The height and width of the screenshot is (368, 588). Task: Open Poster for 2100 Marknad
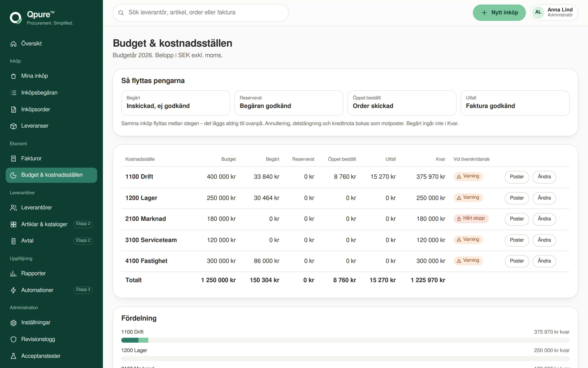coord(517,219)
